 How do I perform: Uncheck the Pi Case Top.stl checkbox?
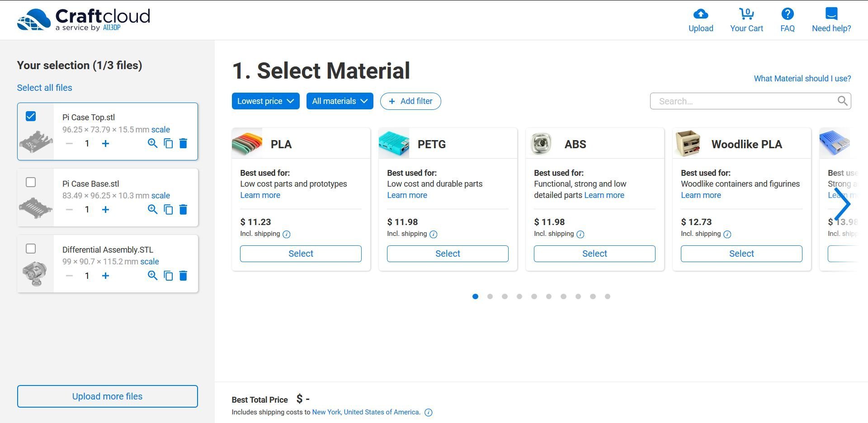click(30, 116)
